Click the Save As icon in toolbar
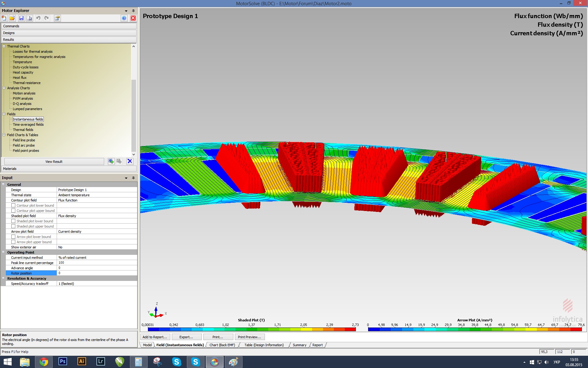Viewport: 588px width, 368px height. tap(29, 18)
